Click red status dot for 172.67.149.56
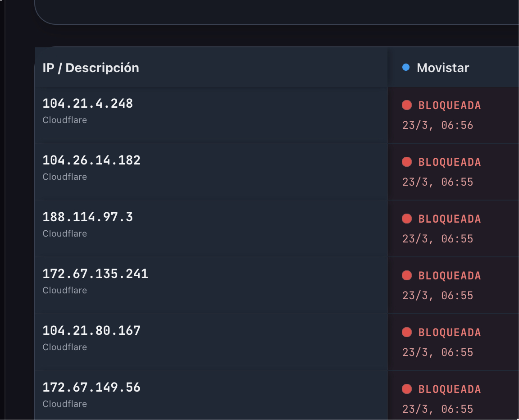The image size is (519, 420). [407, 389]
